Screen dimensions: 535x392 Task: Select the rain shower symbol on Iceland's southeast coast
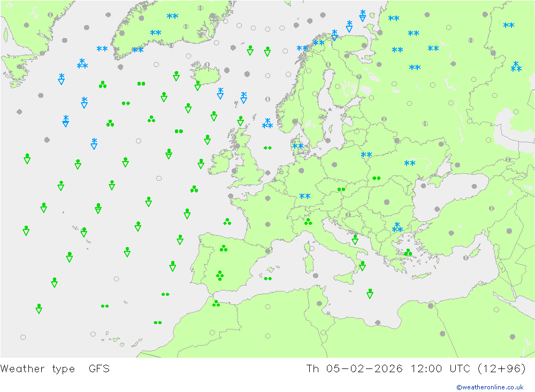[x=197, y=85]
